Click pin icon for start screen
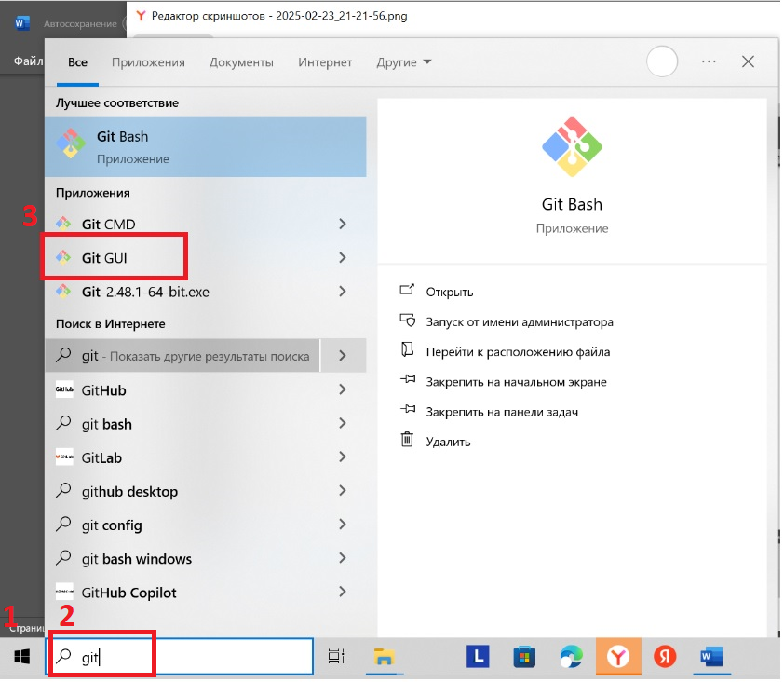The image size is (784, 682). pyautogui.click(x=408, y=379)
